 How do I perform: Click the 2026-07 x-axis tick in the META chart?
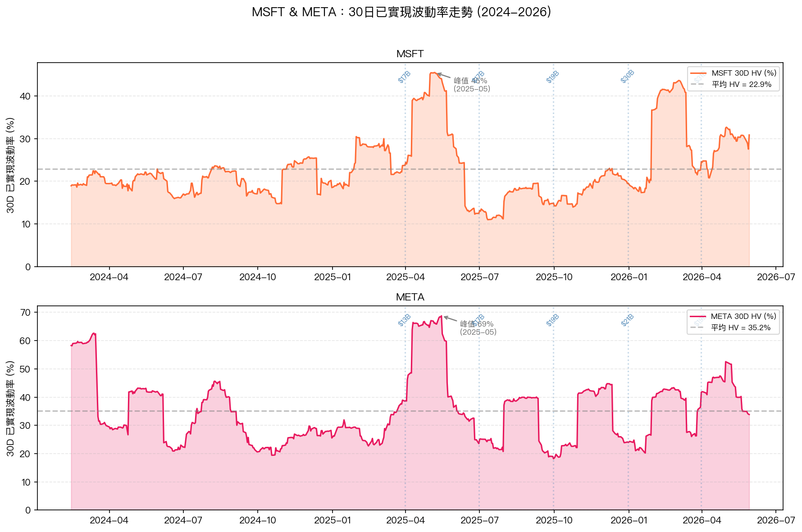click(775, 520)
